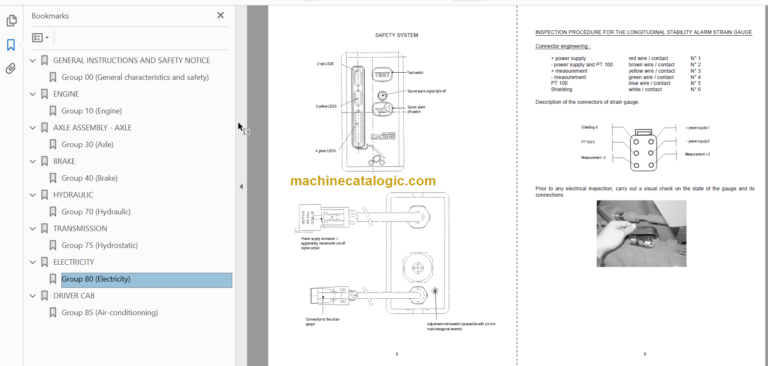Open Group 70 (Hydraulic) bookmark
The height and width of the screenshot is (366, 768).
96,212
